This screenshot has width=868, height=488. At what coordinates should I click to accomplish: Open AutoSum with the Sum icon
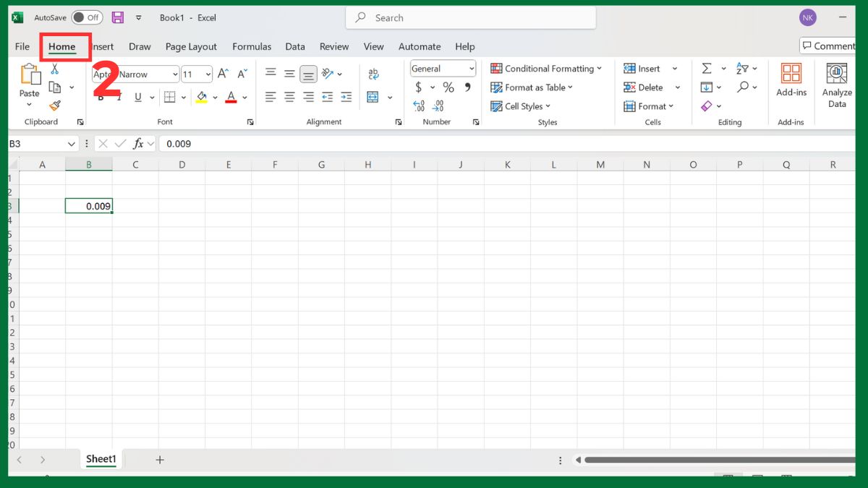click(707, 68)
